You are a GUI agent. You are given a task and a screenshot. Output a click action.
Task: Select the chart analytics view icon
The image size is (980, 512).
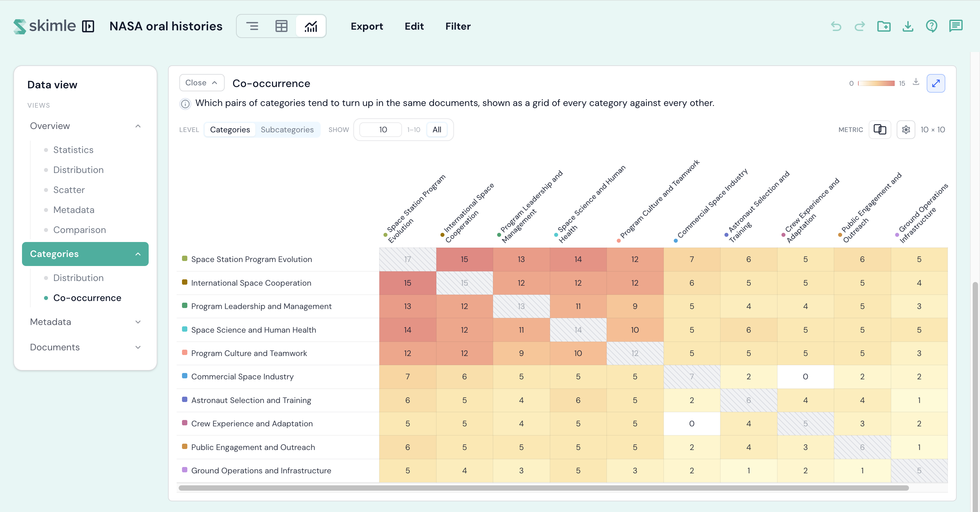click(x=311, y=26)
